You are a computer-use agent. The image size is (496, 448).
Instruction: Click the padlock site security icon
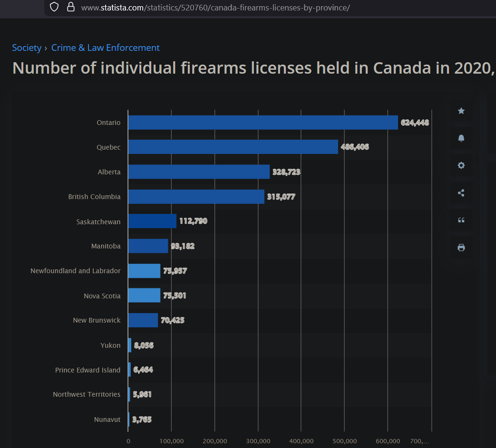[x=71, y=7]
